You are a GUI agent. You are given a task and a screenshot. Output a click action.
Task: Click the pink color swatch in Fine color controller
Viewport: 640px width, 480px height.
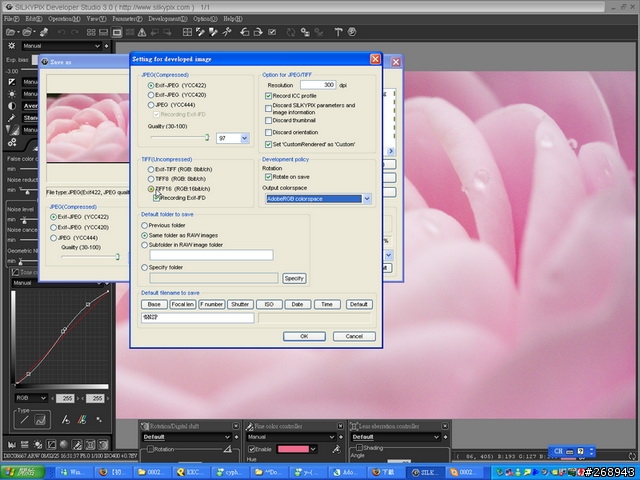click(293, 449)
